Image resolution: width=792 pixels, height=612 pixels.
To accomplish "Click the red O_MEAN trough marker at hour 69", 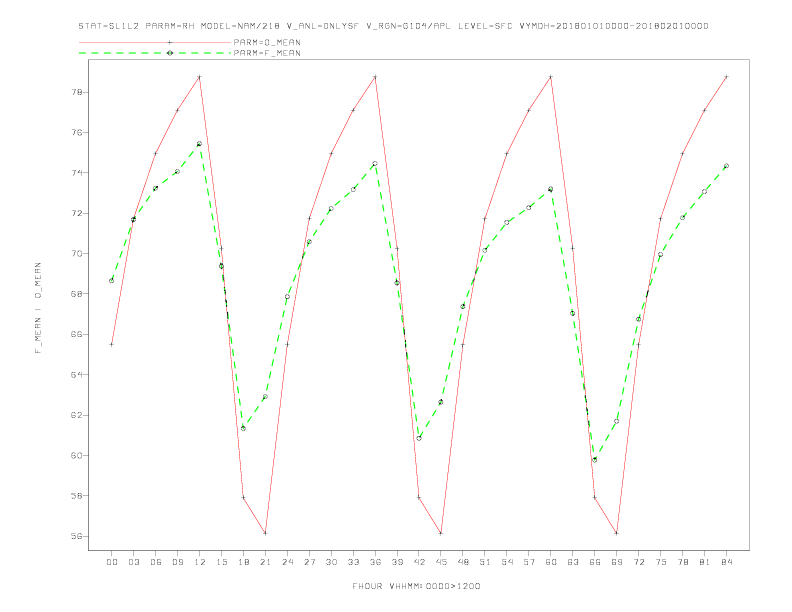I will point(617,533).
